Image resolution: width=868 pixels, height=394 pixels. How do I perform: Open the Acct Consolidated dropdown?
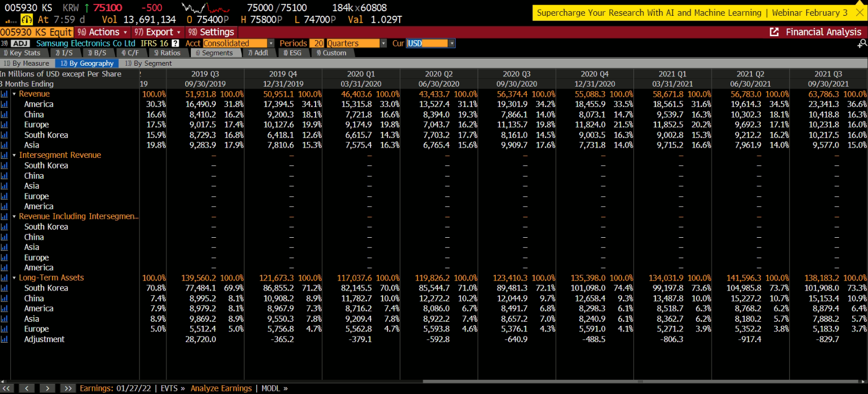tap(271, 43)
